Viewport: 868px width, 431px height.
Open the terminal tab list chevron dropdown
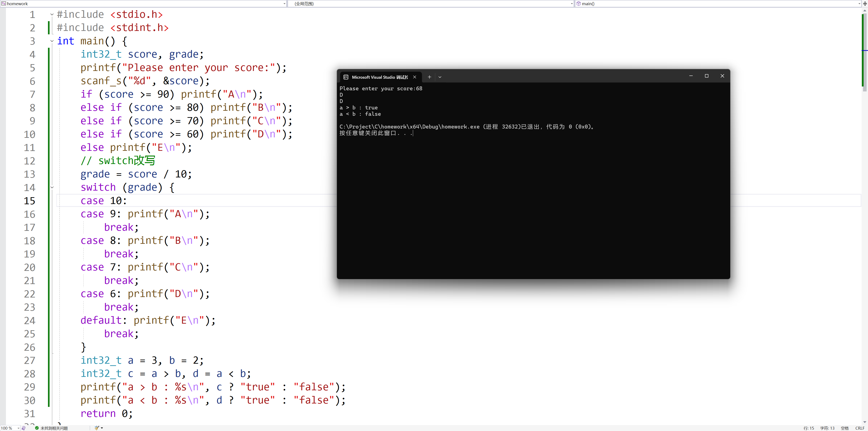tap(440, 77)
